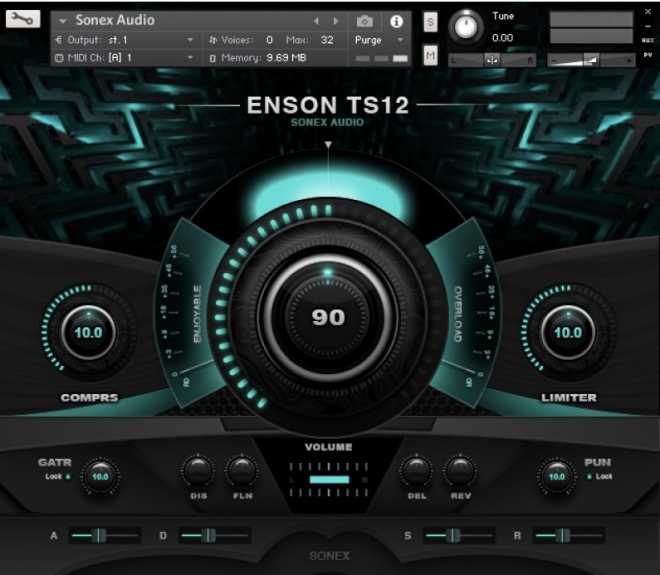This screenshot has height=575, width=660.
Task: Click the Tune knob
Action: click(x=466, y=27)
